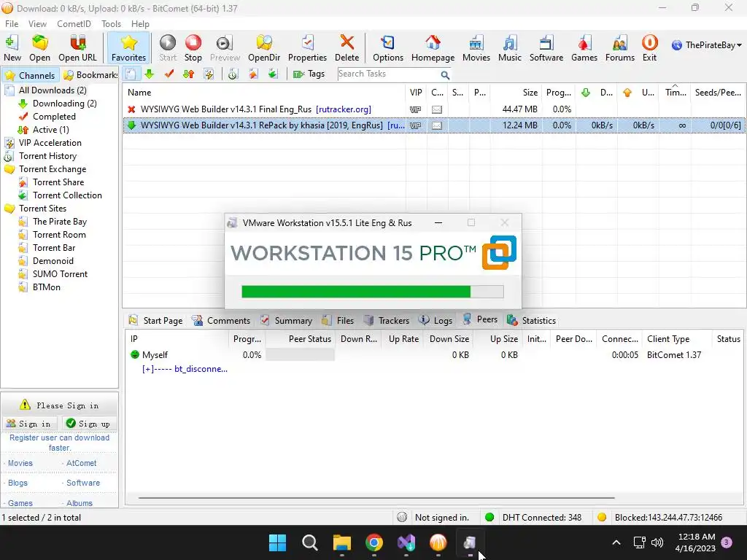Viewport: 747px width, 560px height.
Task: Click the Search Tasks input field
Action: 388,74
